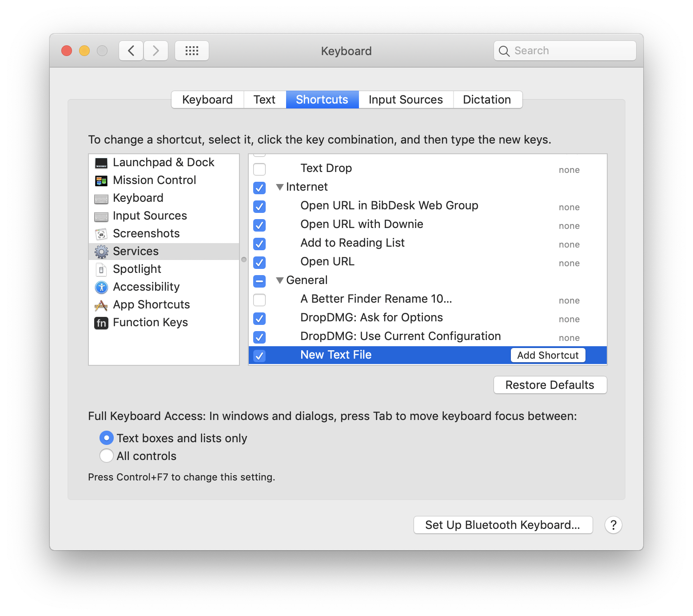693x616 pixels.
Task: Open Screenshots shortcuts via camera icon
Action: pyautogui.click(x=101, y=234)
